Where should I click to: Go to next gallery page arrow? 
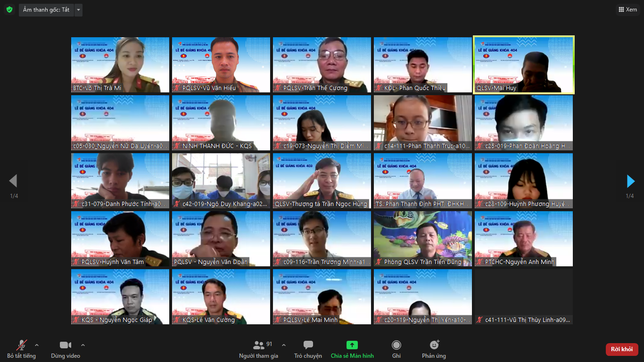click(x=630, y=181)
